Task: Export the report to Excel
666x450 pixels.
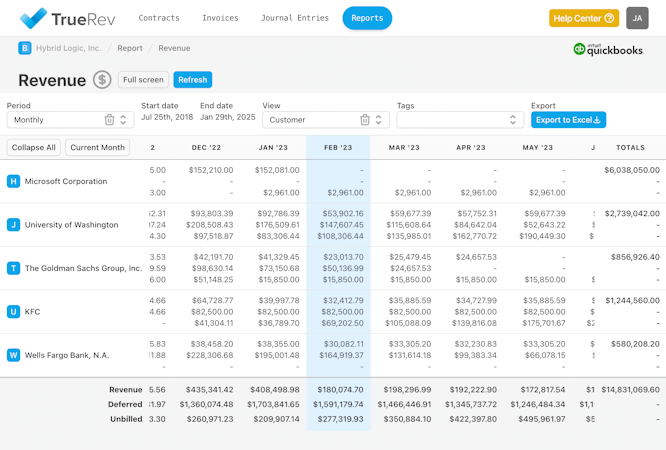Action: pos(568,120)
